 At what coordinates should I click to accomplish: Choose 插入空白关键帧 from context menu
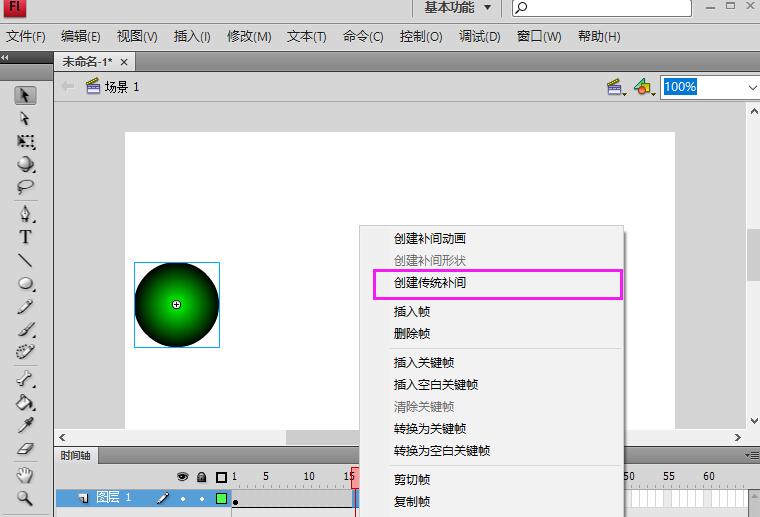point(491,385)
